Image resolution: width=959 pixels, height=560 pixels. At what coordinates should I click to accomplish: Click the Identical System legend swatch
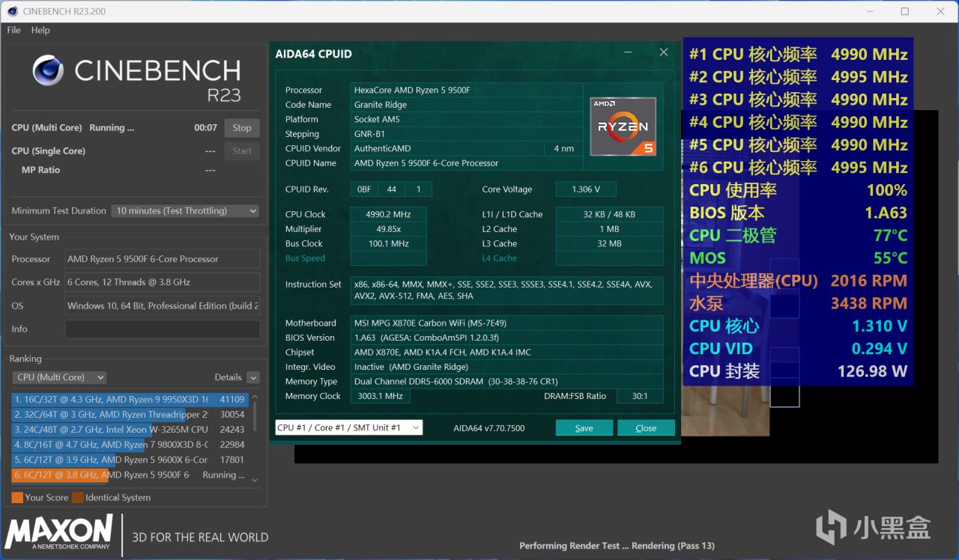(x=78, y=497)
